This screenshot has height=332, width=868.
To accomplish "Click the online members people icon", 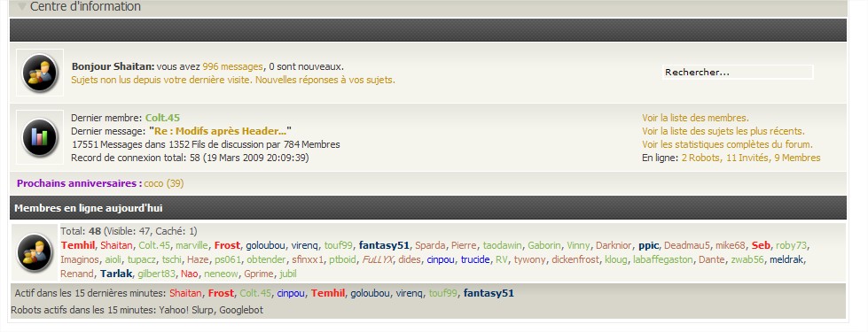I will pos(35,252).
